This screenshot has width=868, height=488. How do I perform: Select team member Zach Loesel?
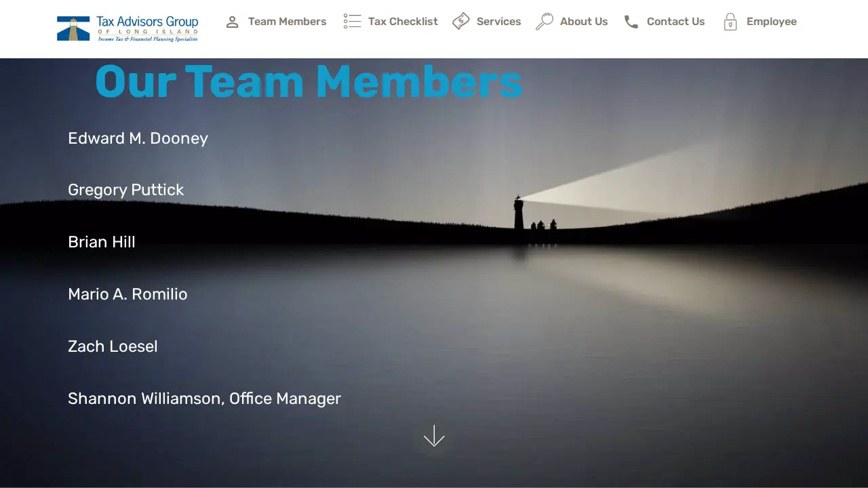(113, 346)
